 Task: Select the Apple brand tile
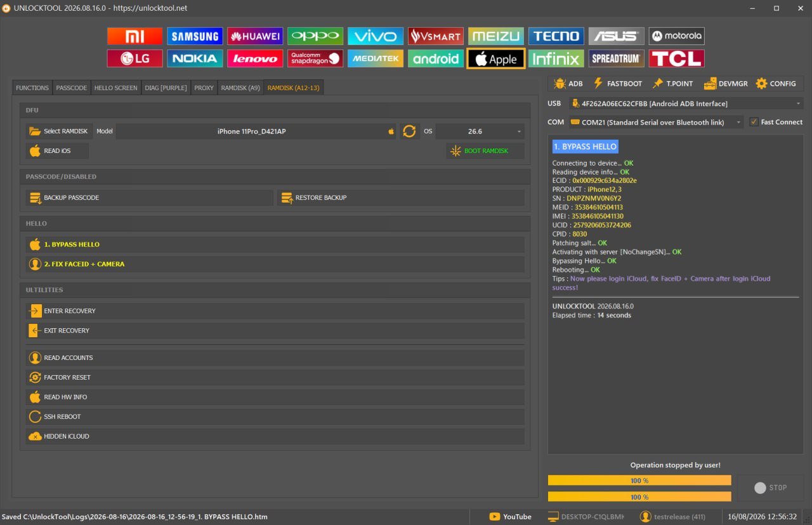tap(496, 59)
